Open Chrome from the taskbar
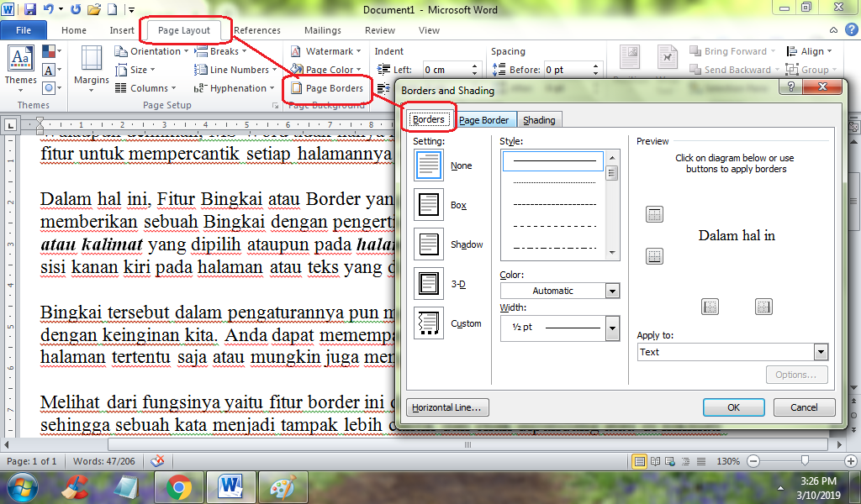Image resolution: width=861 pixels, height=504 pixels. (179, 488)
